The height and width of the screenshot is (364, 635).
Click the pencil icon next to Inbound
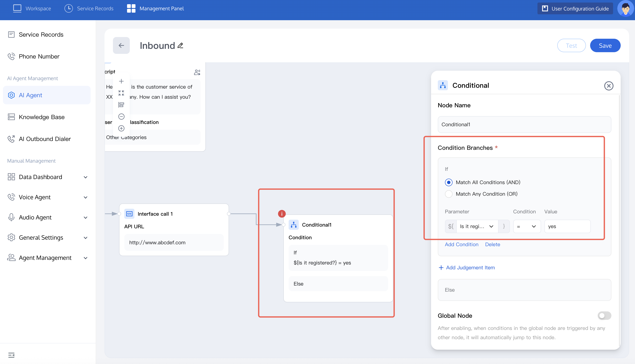click(181, 45)
